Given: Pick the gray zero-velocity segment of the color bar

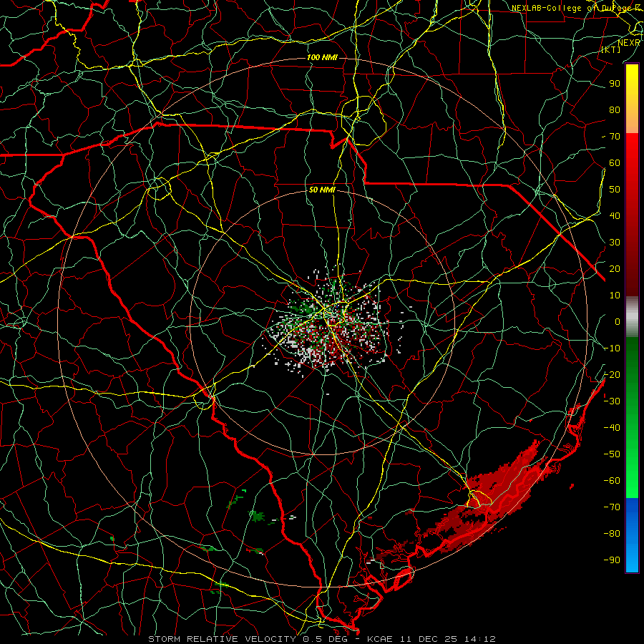Looking at the screenshot, I should (x=632, y=317).
